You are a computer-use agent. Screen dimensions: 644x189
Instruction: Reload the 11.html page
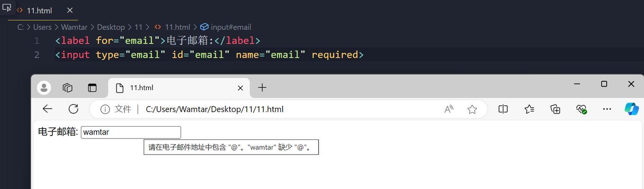(x=73, y=109)
